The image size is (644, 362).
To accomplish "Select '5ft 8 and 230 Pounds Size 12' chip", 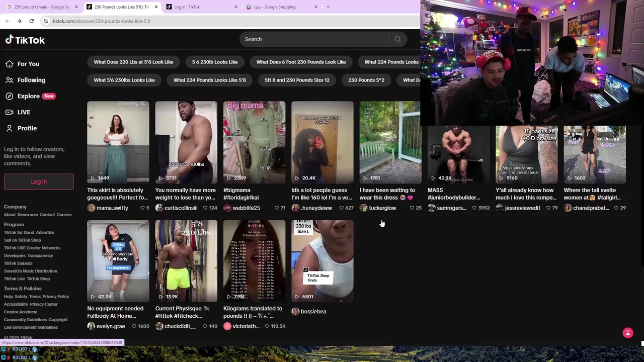I will (x=297, y=80).
